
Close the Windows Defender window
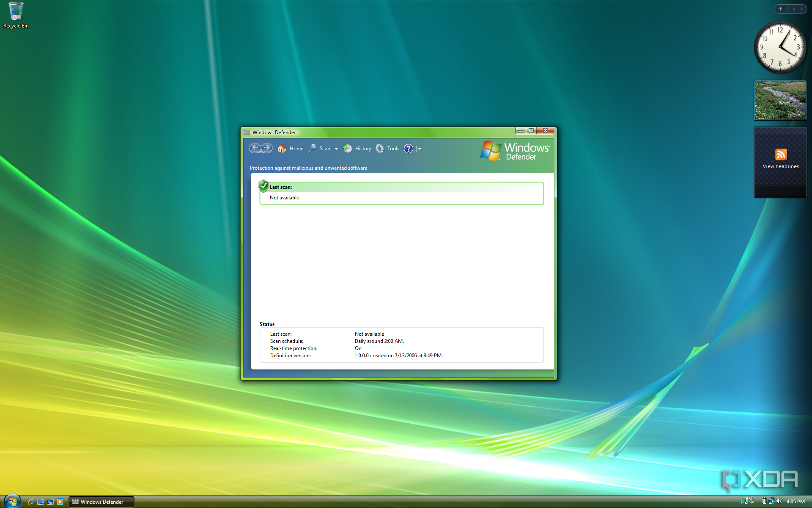[x=546, y=130]
